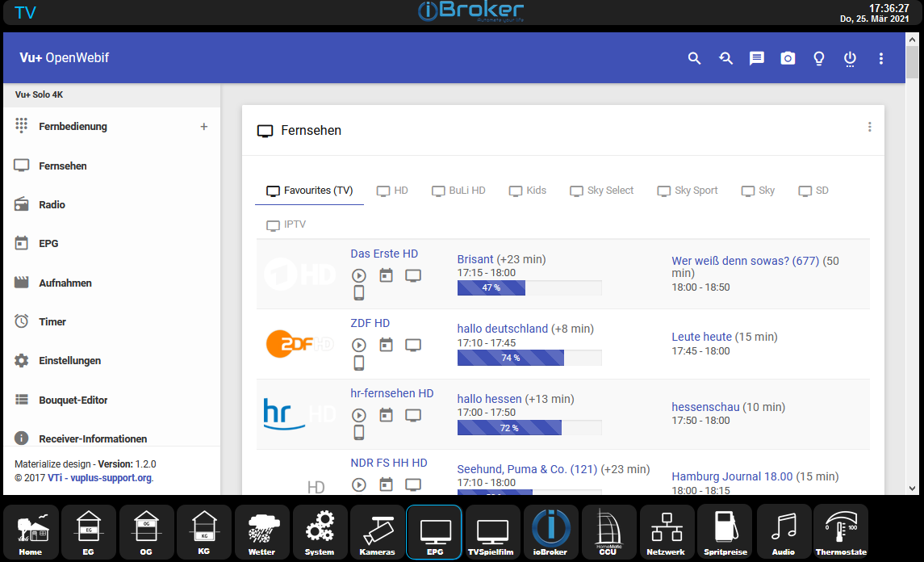Open 'Wer weiß denn sowas? (677)' link
Screen dimensions: 924x562
746,261
